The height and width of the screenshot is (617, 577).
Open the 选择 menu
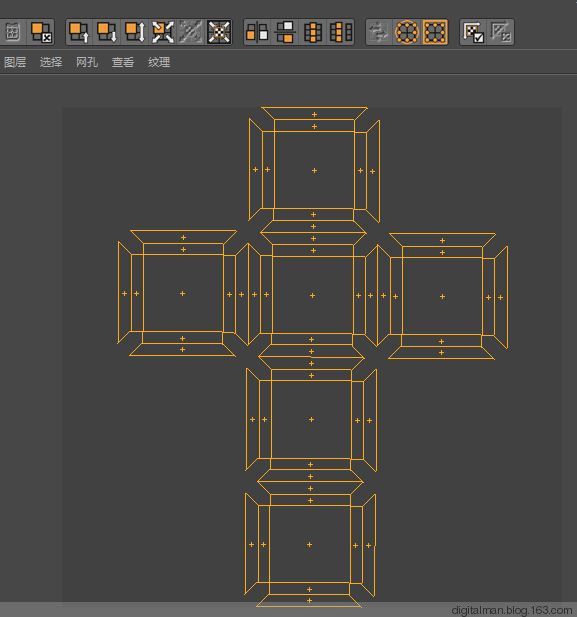pos(51,62)
